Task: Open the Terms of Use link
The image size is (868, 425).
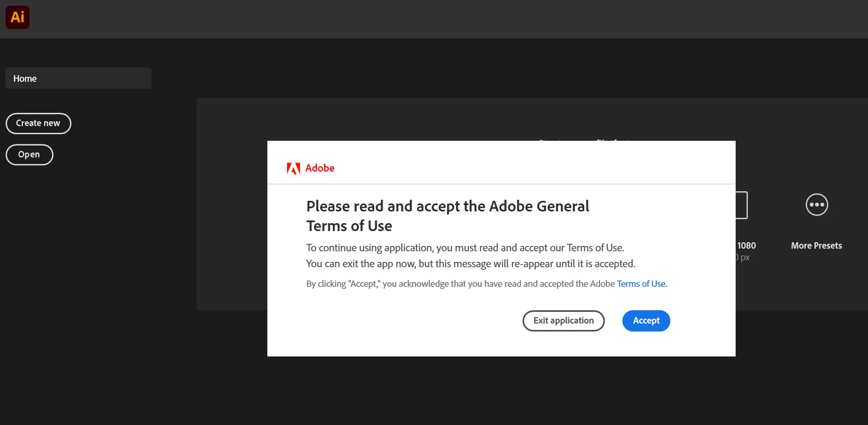Action: [641, 284]
